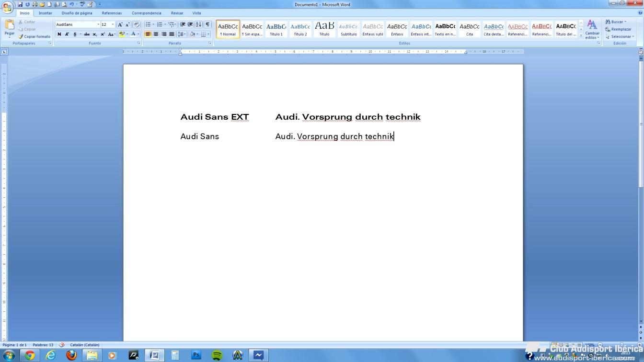Expand the styles gallery more arrow
Screen dimensions: 644x362
coord(581,35)
